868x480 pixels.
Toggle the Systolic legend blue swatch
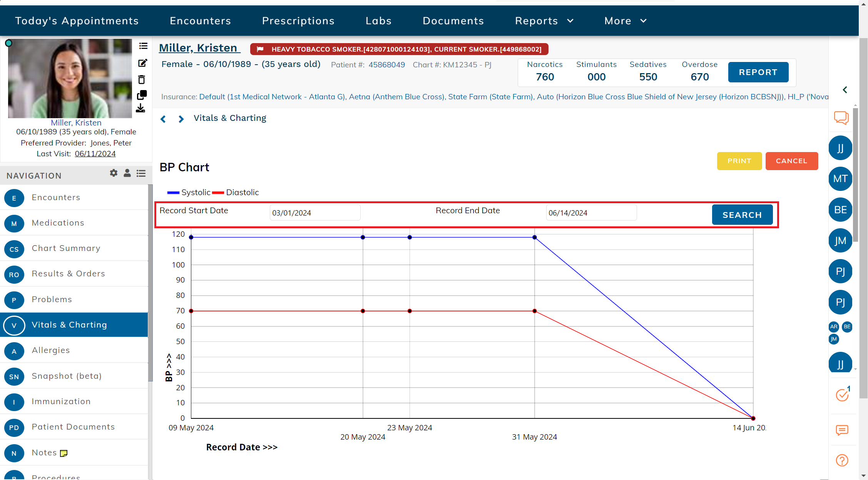[173, 192]
